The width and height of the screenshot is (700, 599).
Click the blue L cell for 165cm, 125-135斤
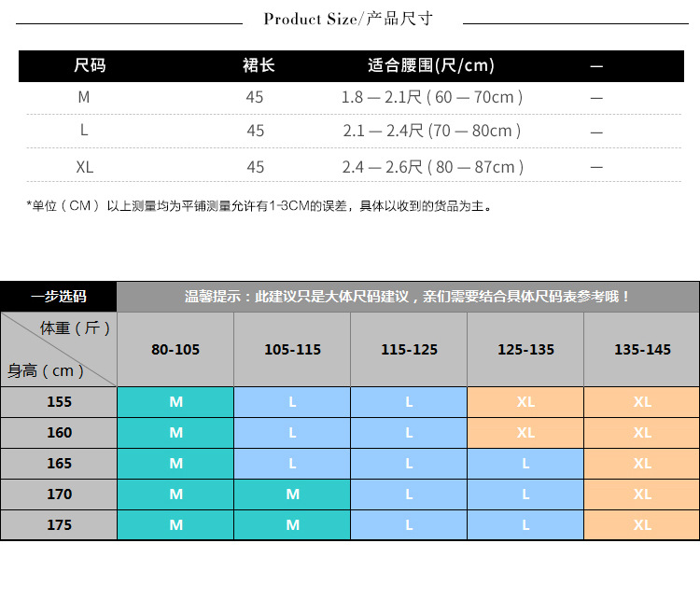525,463
